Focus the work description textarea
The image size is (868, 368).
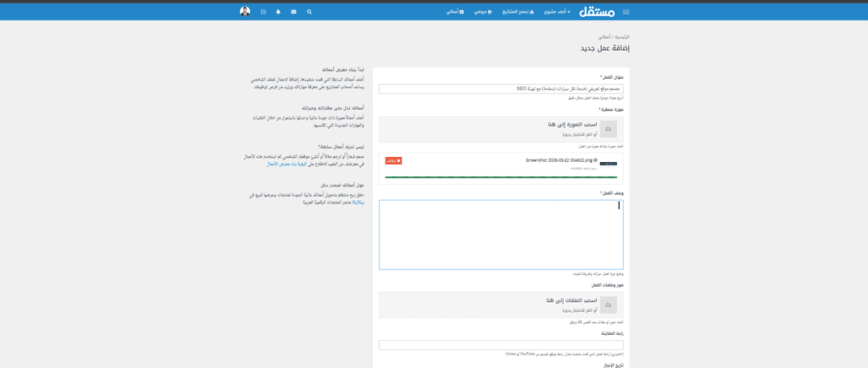tap(501, 235)
